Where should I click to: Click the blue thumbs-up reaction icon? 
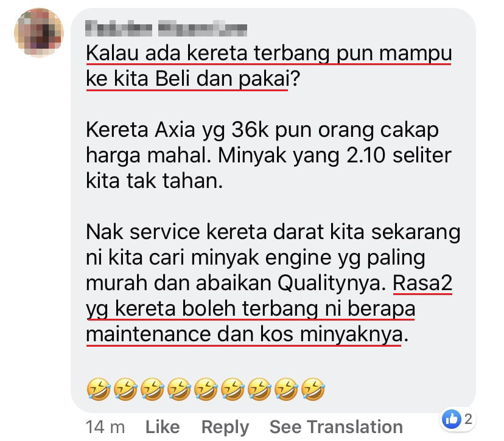pyautogui.click(x=452, y=419)
